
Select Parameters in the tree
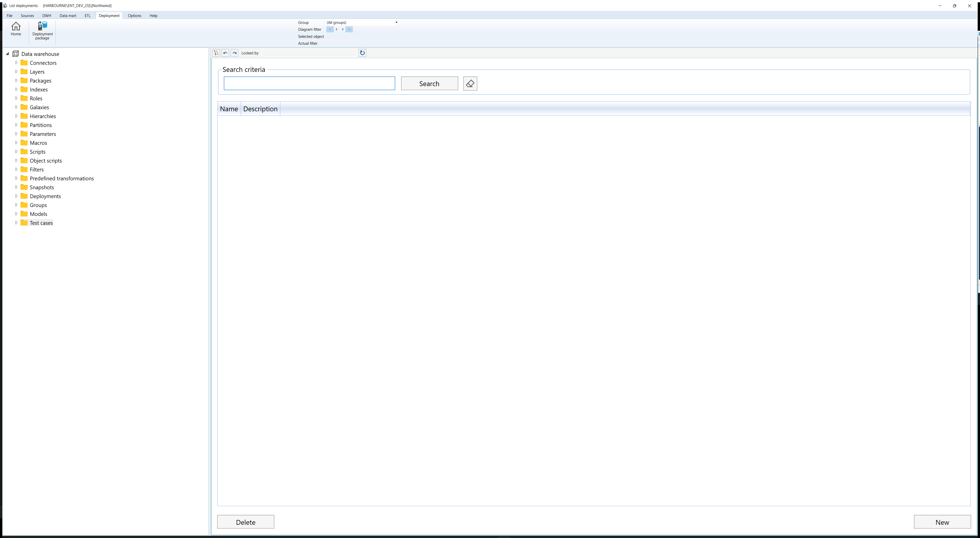[43, 134]
